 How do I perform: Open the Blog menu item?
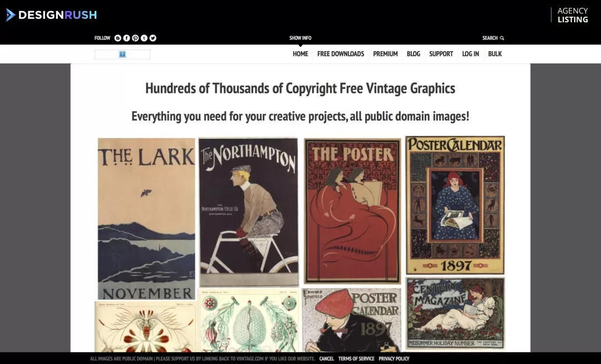tap(413, 54)
